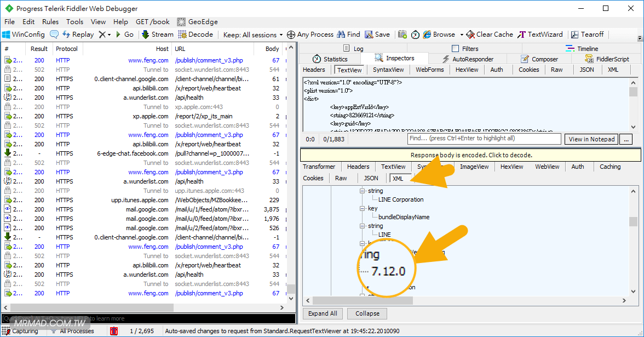Toggle Capturing in the status bar
The image size is (644, 337).
21,331
